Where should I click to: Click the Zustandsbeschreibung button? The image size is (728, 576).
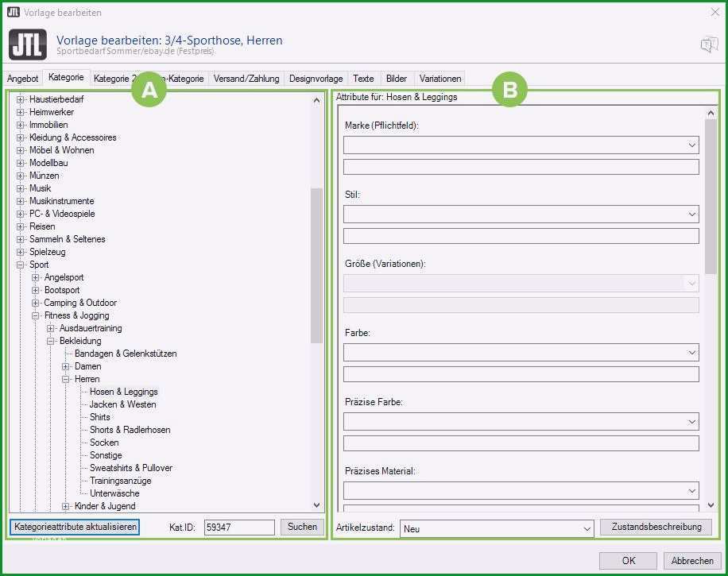[x=656, y=527]
